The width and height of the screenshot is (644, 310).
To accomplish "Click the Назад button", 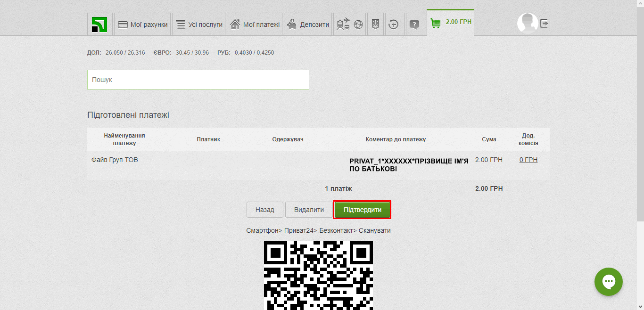I will click(264, 210).
